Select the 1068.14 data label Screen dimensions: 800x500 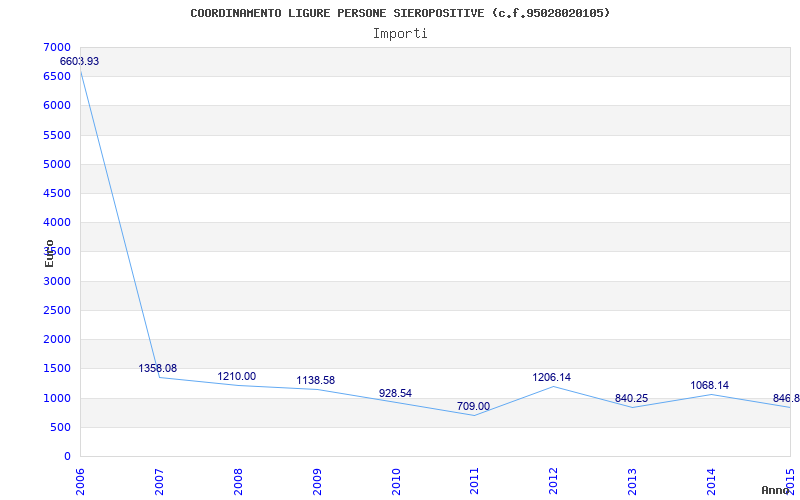[x=710, y=385]
